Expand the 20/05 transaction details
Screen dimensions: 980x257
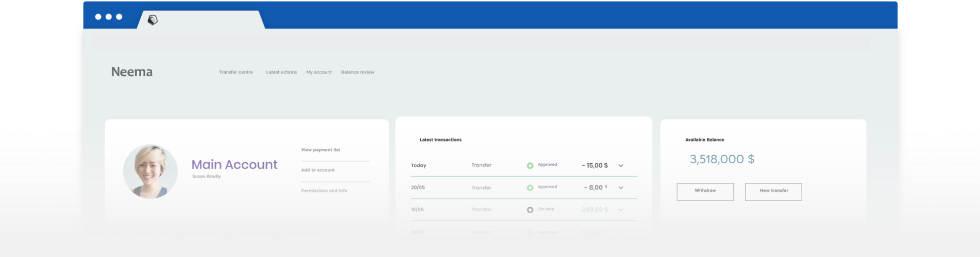pyautogui.click(x=621, y=188)
